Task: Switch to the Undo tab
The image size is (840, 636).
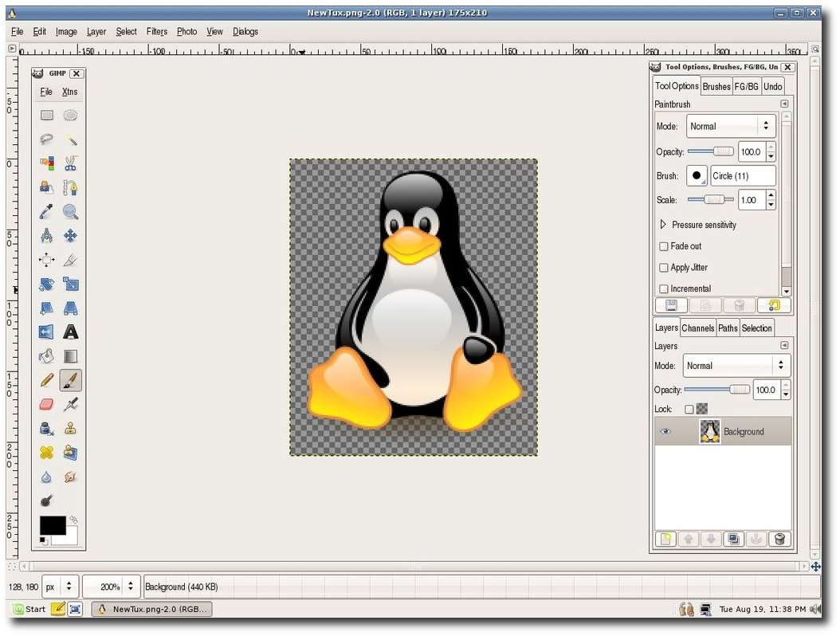Action: coord(772,86)
